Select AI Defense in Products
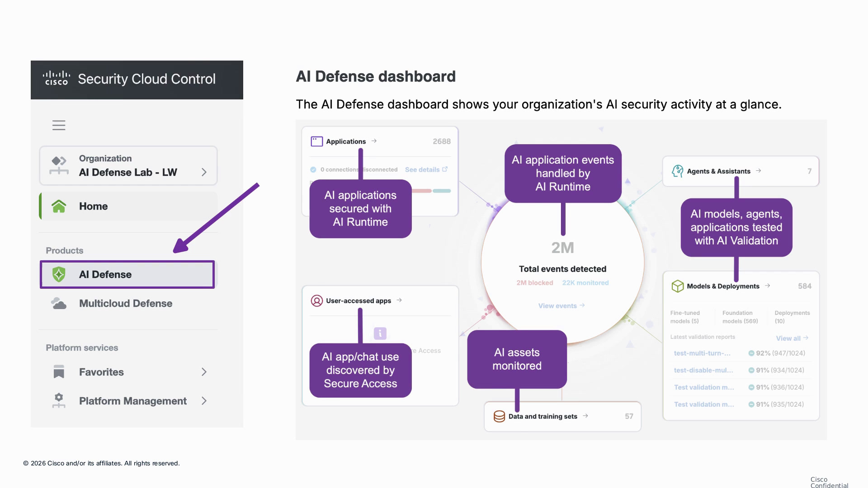This screenshot has width=868, height=488. (x=127, y=274)
